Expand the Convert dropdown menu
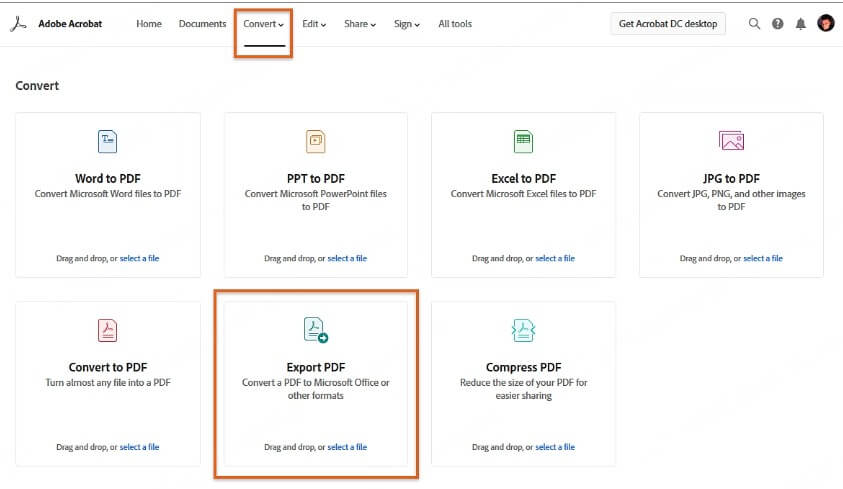This screenshot has width=843, height=489. pos(264,24)
